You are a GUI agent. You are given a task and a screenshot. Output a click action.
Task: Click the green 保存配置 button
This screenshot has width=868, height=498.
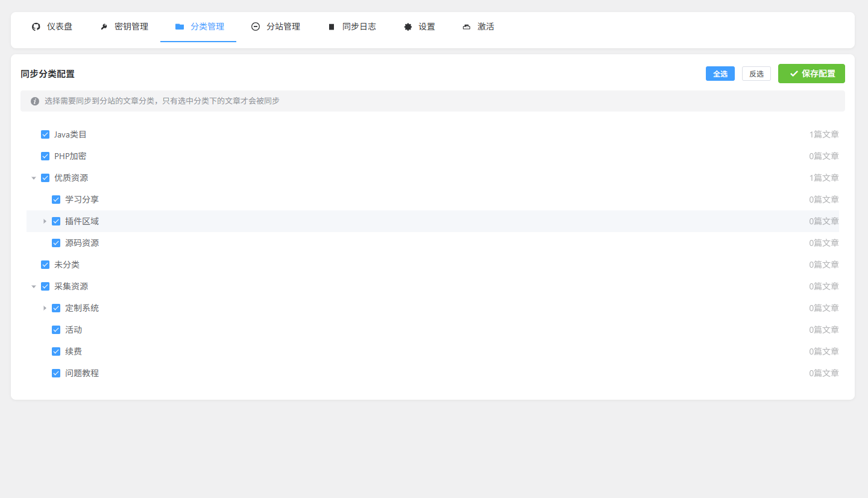click(x=811, y=74)
